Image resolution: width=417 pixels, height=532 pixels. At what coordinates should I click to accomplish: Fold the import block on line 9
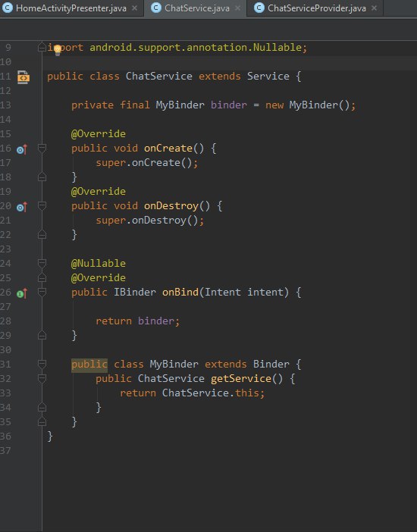(42, 47)
